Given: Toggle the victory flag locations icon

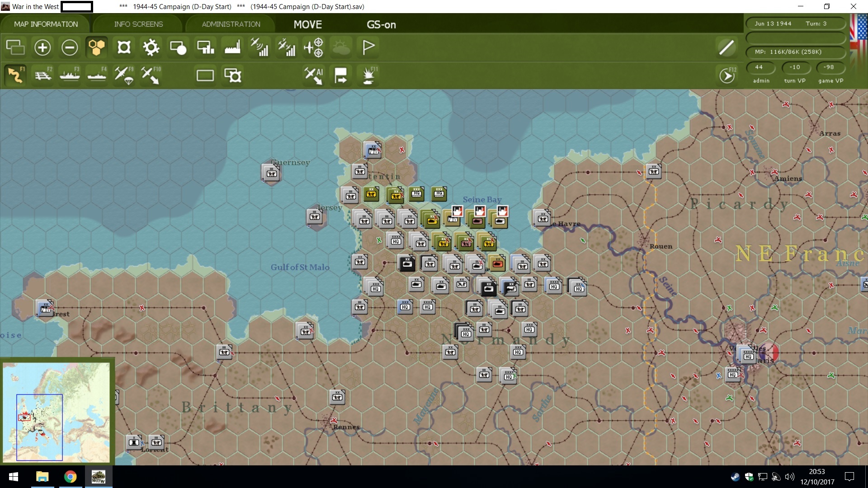Looking at the screenshot, I should [368, 47].
